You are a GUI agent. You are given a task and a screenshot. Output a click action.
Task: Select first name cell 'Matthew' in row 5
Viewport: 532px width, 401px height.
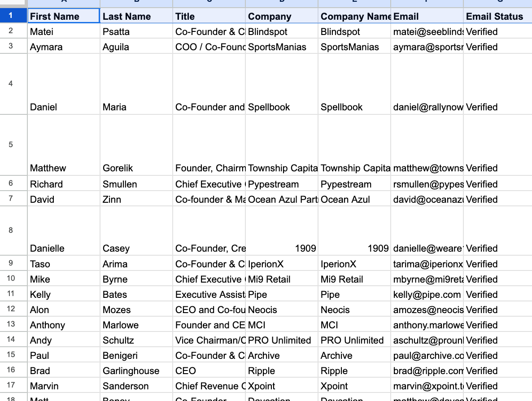(x=64, y=145)
